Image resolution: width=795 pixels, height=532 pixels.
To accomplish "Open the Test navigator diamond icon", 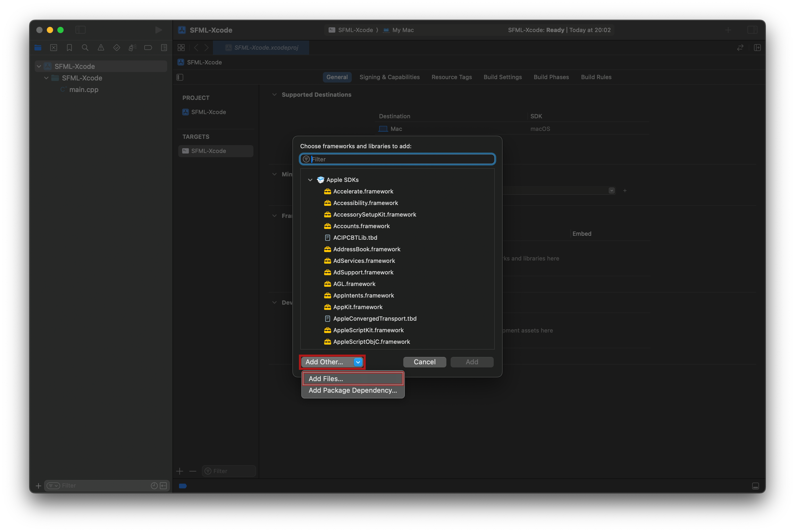I will [x=117, y=48].
